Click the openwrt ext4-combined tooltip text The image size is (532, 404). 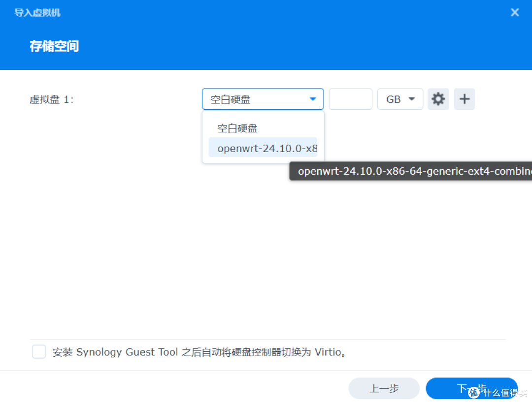pos(410,171)
